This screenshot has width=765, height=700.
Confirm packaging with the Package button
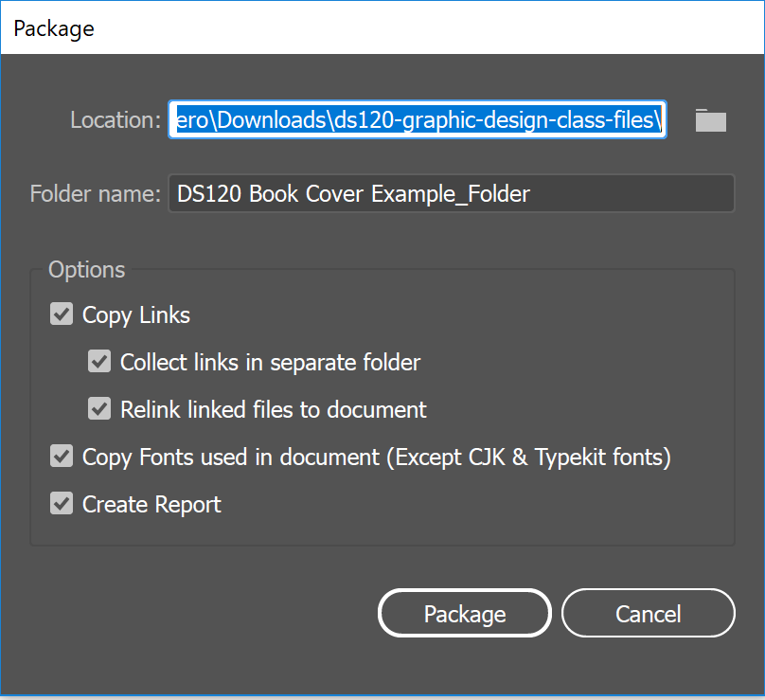pos(464,613)
